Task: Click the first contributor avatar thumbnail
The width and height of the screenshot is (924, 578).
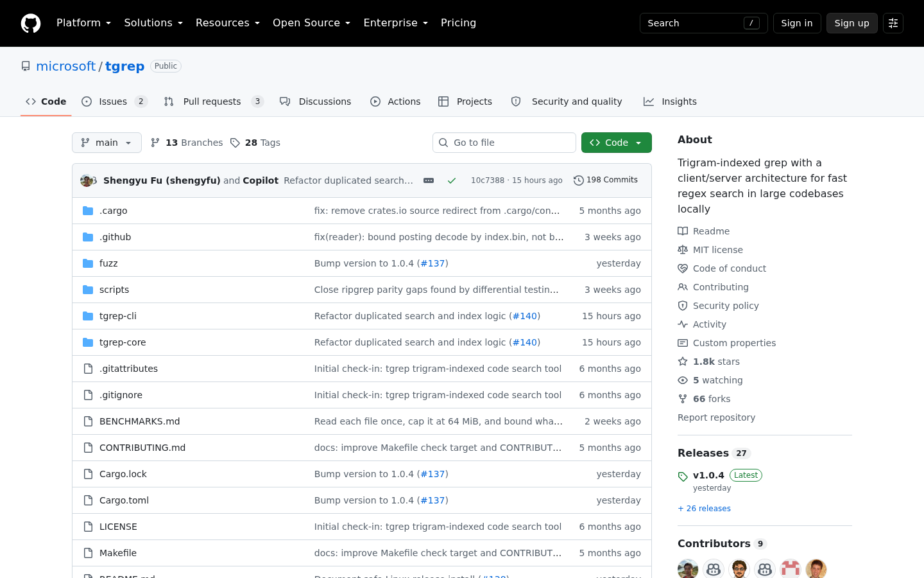Action: [x=688, y=569]
